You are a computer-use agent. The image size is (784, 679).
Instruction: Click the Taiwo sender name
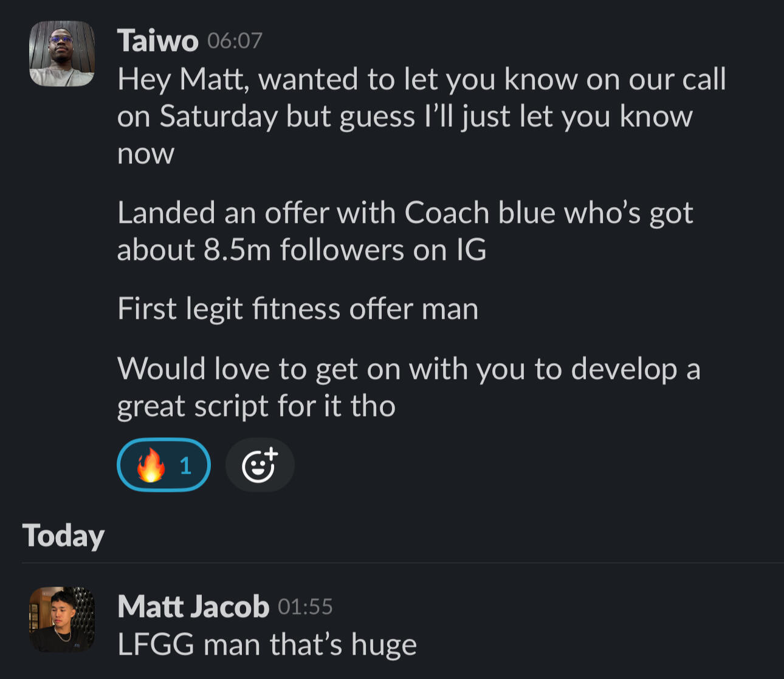[x=157, y=41]
